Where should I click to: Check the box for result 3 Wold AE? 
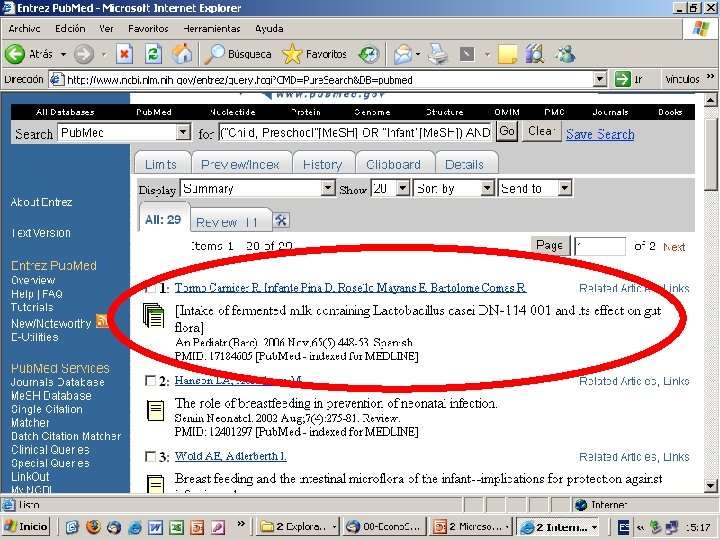click(x=150, y=456)
